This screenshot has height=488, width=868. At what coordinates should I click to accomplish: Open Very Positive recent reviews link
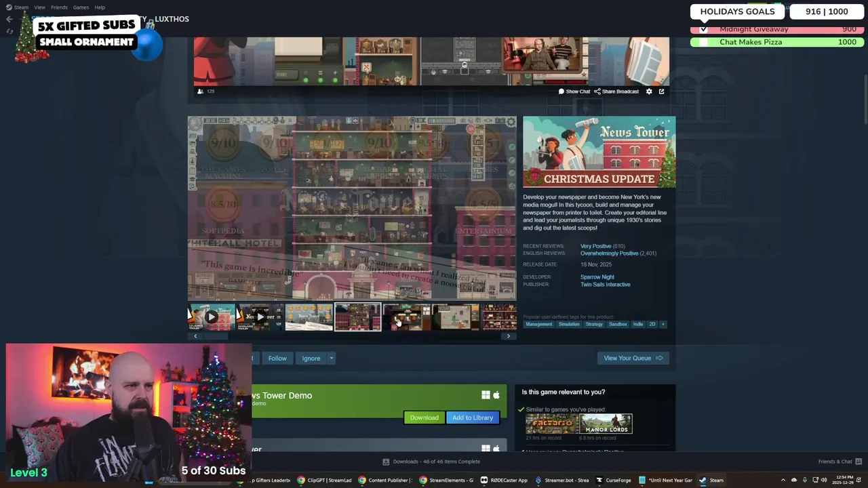[x=595, y=246]
